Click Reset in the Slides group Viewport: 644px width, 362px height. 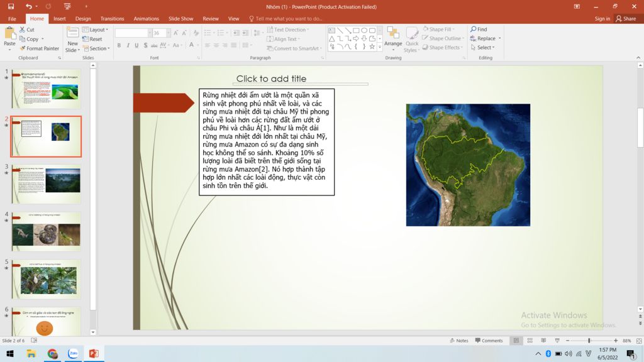(x=94, y=39)
